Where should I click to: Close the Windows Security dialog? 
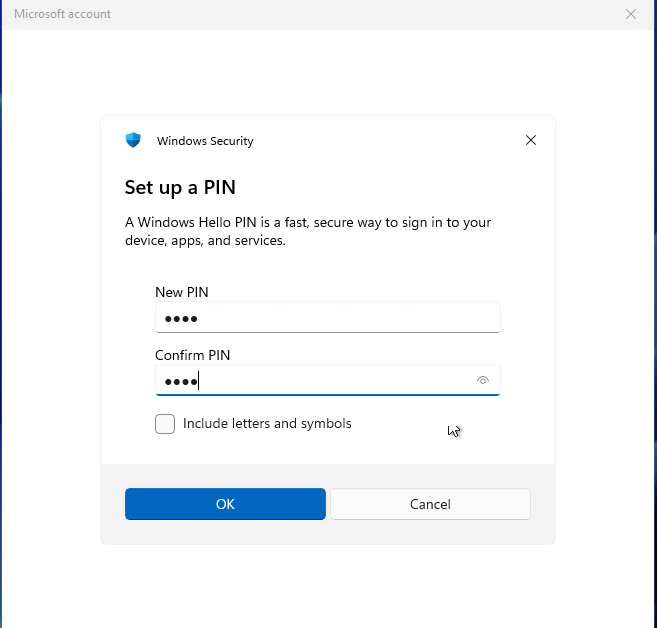coord(531,140)
